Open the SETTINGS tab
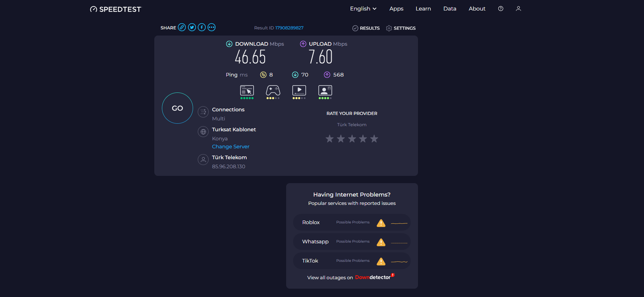Image resolution: width=644 pixels, height=297 pixels. 401,28
